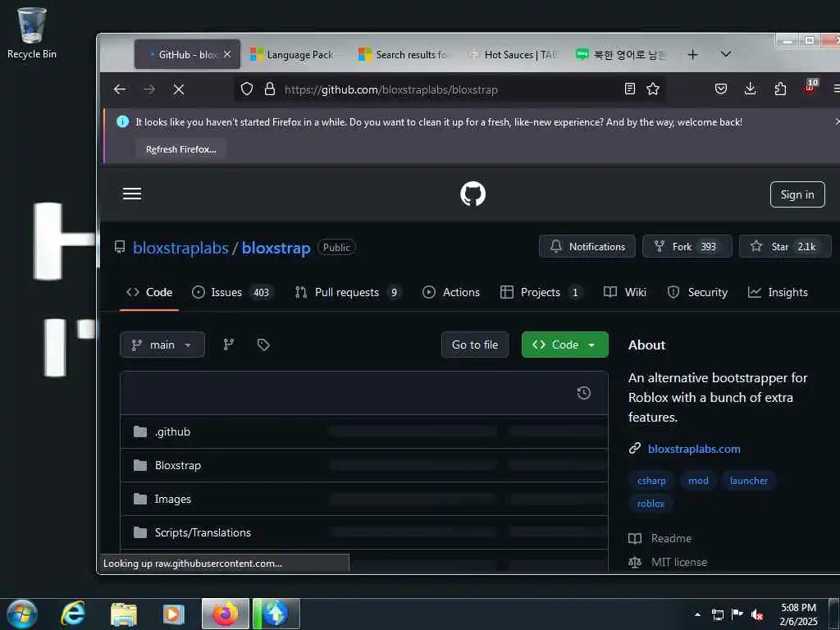The height and width of the screenshot is (630, 840).
Task: Toggle reader view icon in address bar
Action: tap(630, 89)
